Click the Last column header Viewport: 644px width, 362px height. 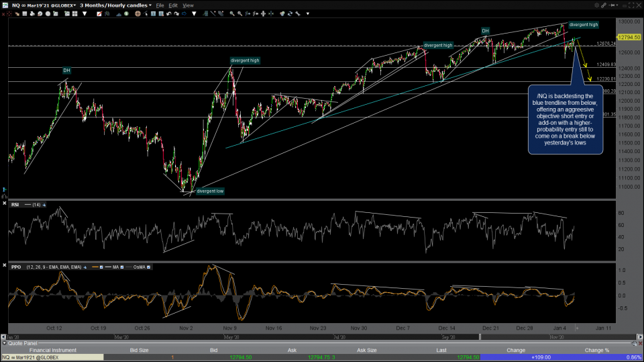pos(441,350)
